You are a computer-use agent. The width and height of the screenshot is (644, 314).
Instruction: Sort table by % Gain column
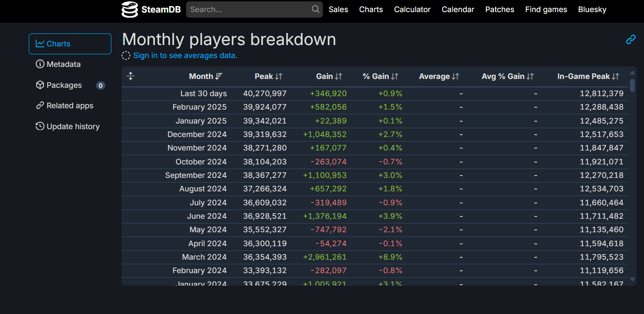380,76
